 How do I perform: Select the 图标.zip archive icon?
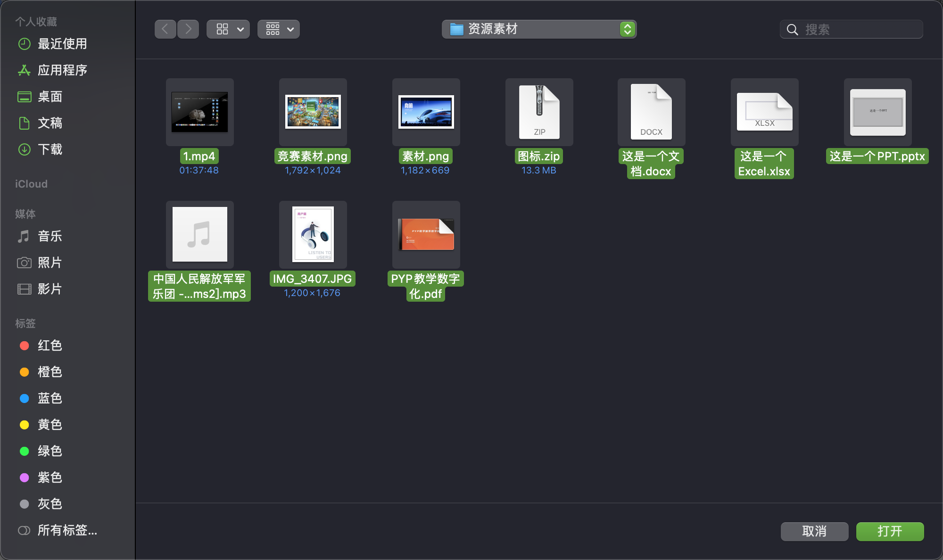(x=539, y=112)
